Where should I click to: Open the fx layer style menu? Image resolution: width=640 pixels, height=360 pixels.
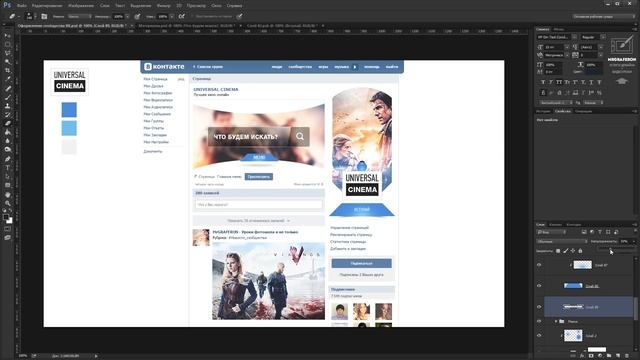click(x=582, y=356)
